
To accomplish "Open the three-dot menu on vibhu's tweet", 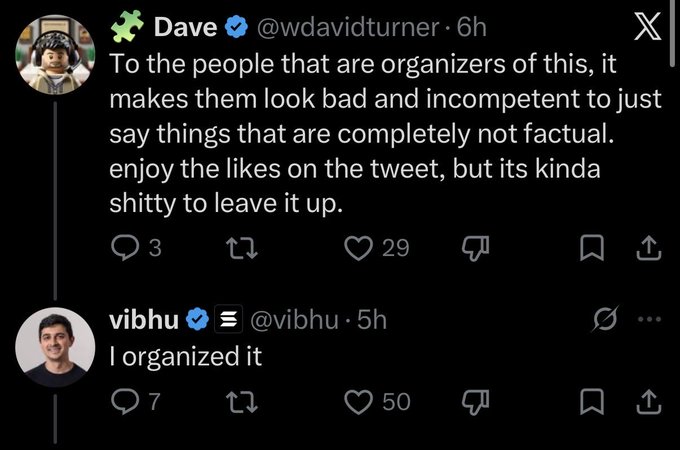I will [650, 320].
